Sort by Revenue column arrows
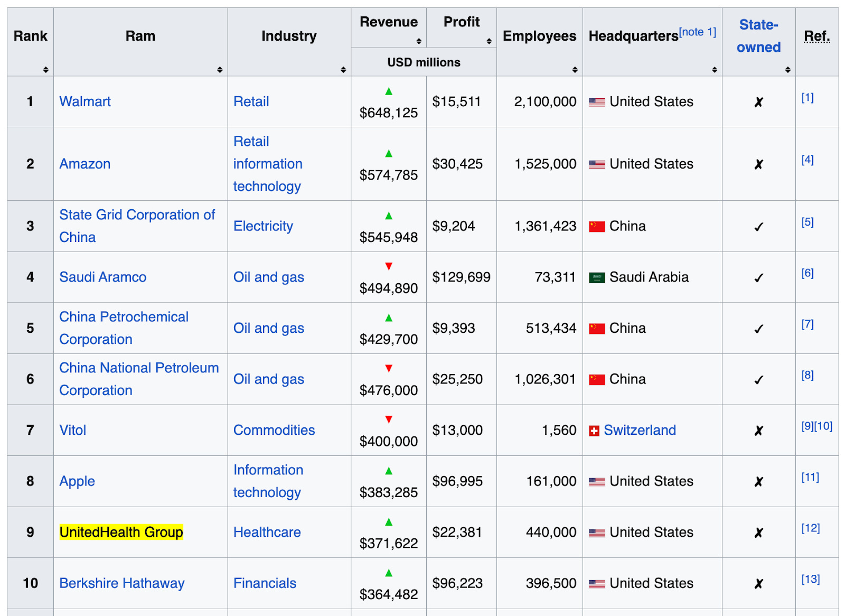845x616 pixels. [419, 41]
